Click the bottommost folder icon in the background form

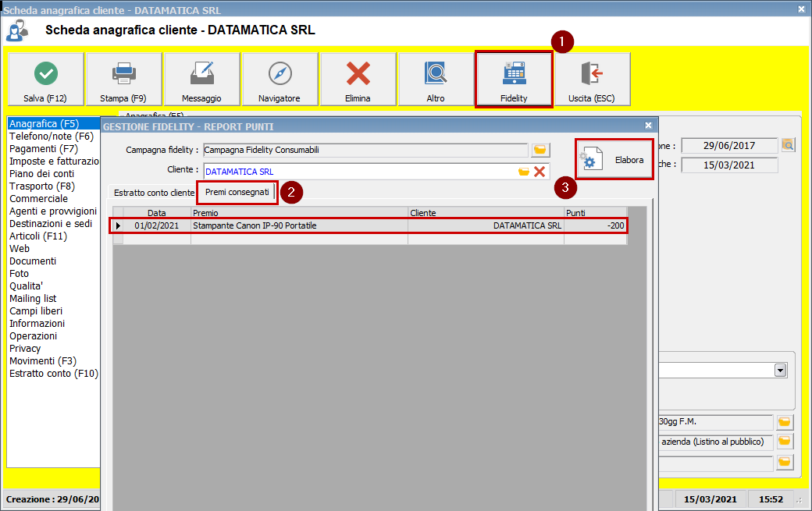coord(785,462)
